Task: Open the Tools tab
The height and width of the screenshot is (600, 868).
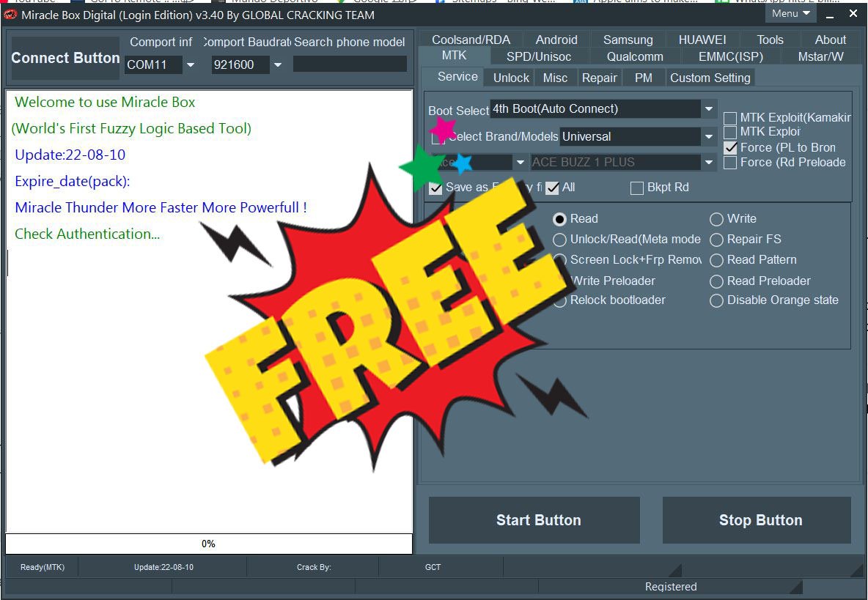Action: pos(770,40)
